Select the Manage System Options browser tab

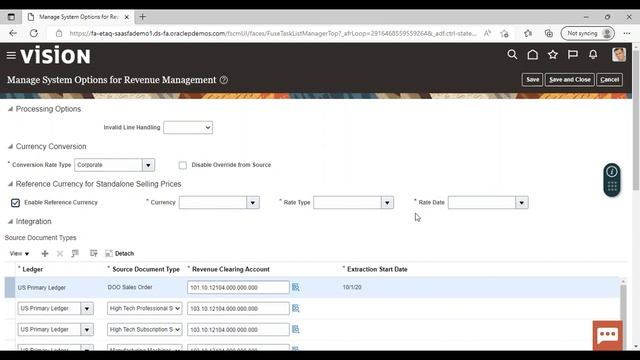pyautogui.click(x=78, y=17)
